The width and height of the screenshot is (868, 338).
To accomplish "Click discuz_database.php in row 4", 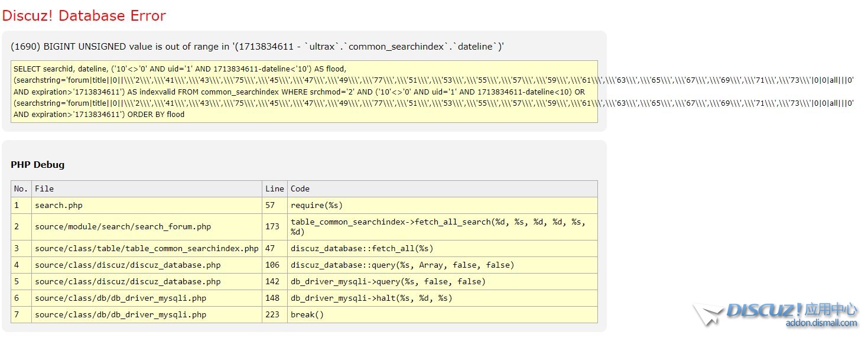I will [x=127, y=265].
